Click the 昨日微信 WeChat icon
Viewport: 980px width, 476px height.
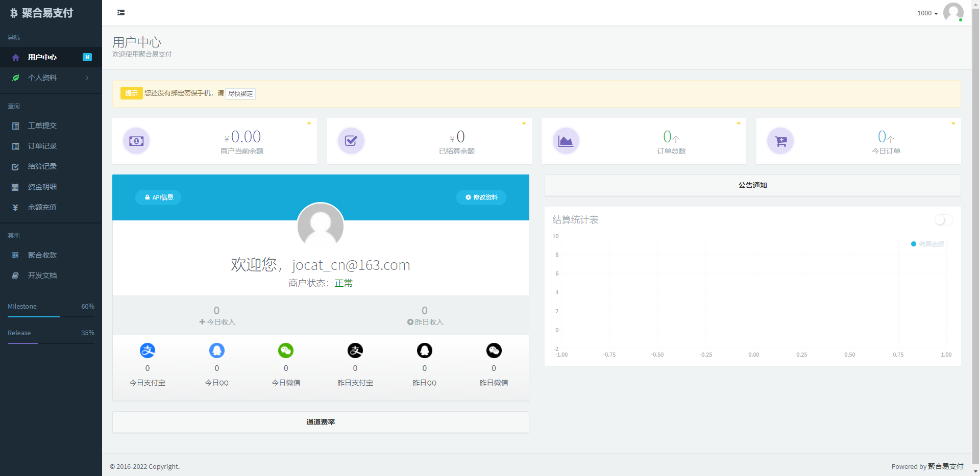tap(494, 350)
